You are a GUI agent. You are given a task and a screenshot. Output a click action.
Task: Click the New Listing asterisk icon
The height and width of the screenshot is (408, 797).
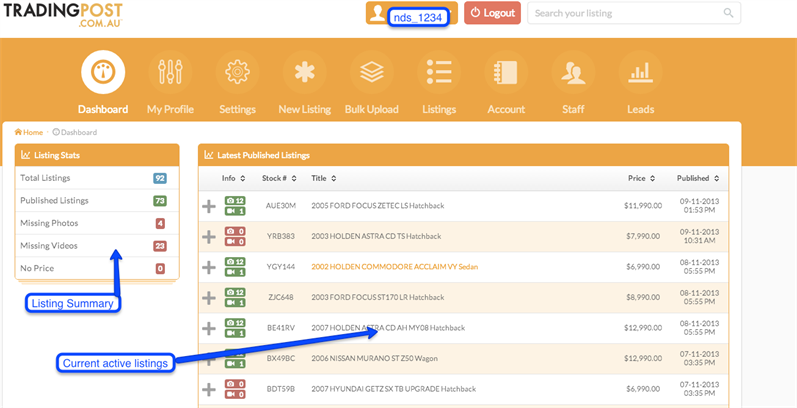(x=304, y=74)
